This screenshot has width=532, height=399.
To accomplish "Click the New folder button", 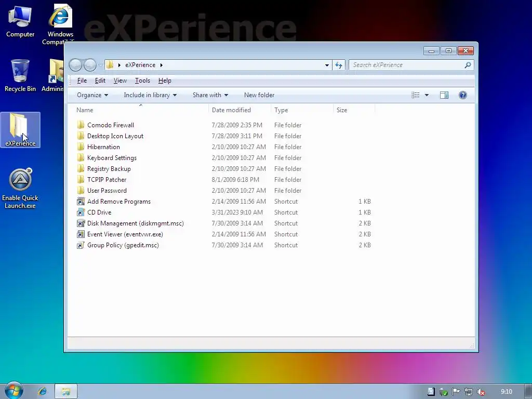I will 259,95.
